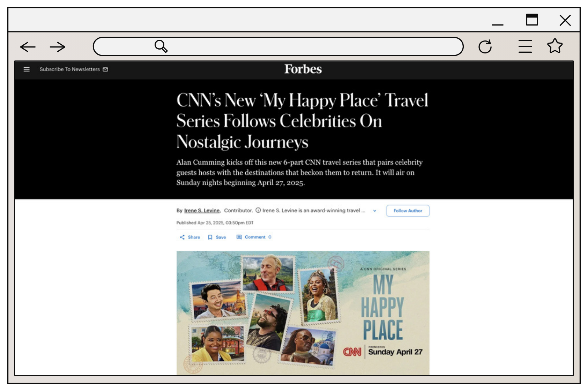
Task: Open comments via the Comment icon
Action: tap(239, 237)
